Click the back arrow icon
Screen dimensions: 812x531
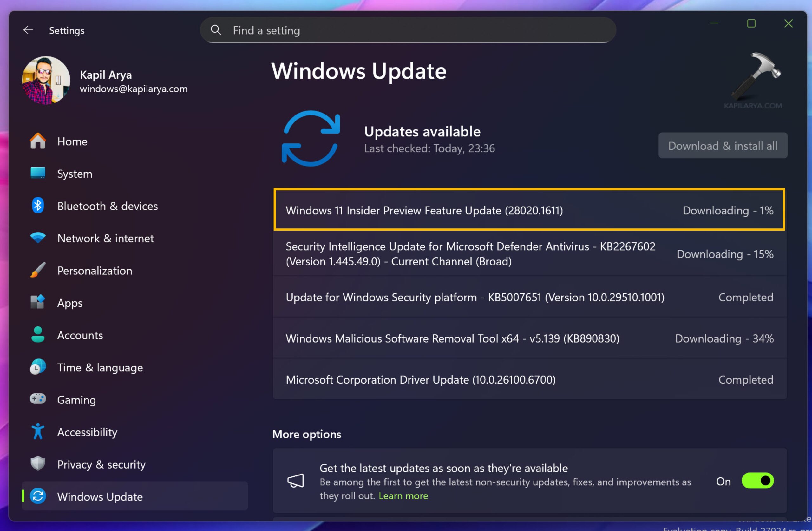click(x=28, y=30)
